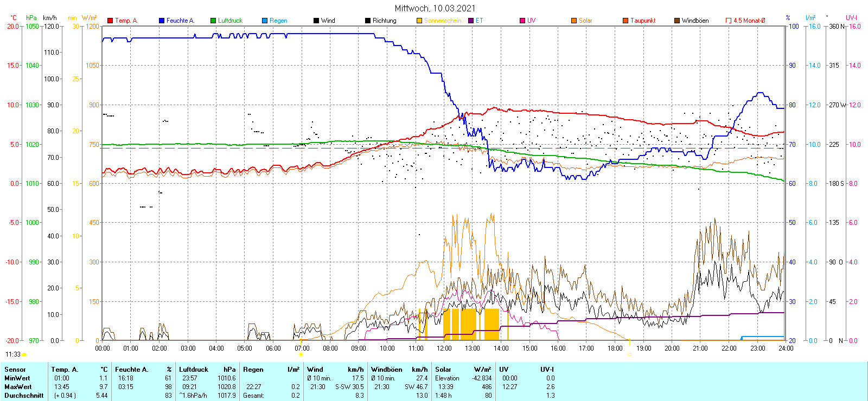
Task: Click the green Luftdruck legend swatch
Action: pyautogui.click(x=213, y=21)
